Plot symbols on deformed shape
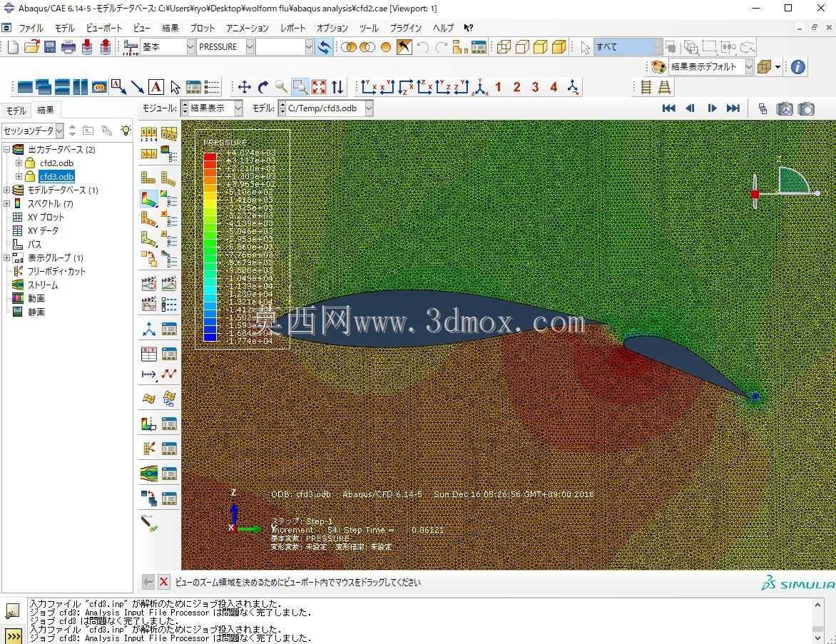The image size is (836, 644). 149,218
